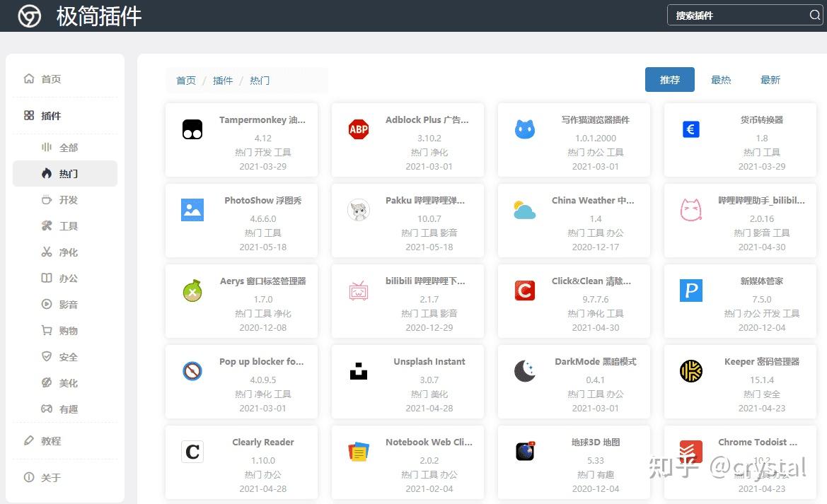
Task: Click the PhotoShow picture icon
Action: 192,210
